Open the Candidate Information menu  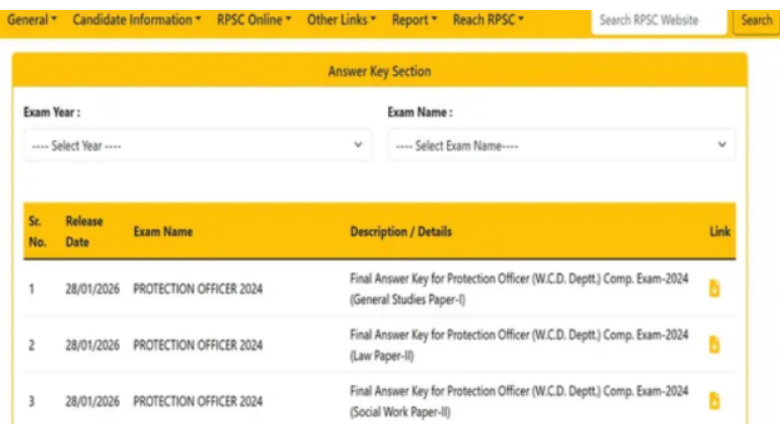137,20
